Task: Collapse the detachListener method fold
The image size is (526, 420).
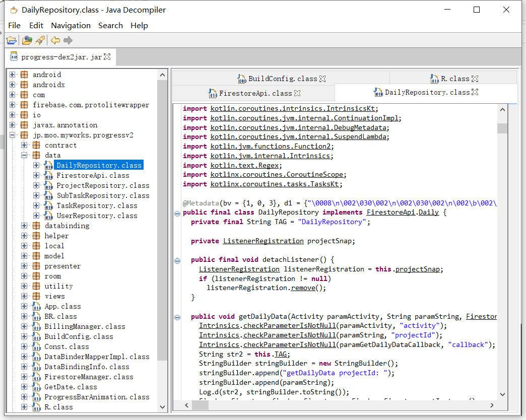Action: click(x=177, y=260)
